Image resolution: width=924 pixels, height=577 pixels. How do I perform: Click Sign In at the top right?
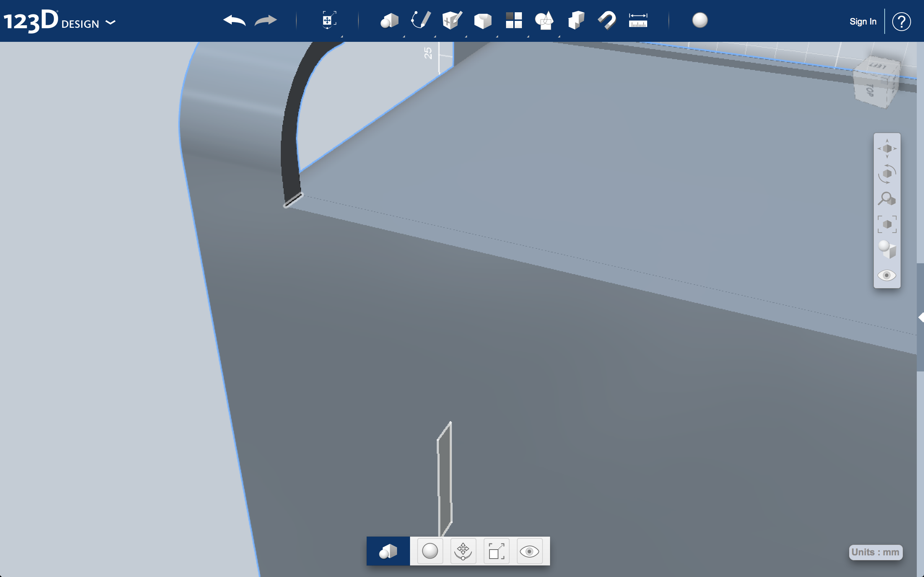[x=863, y=21]
